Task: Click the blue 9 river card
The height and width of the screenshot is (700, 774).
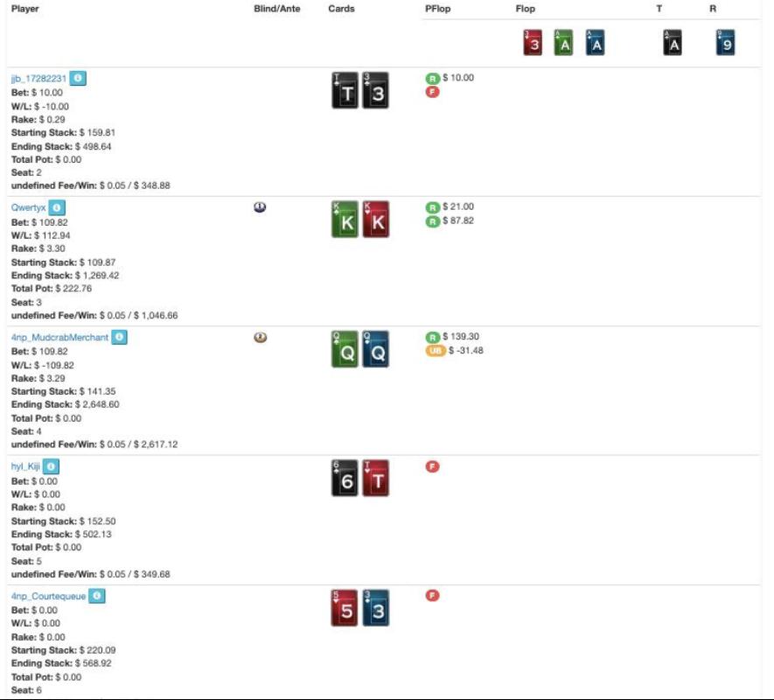Action: [x=725, y=43]
